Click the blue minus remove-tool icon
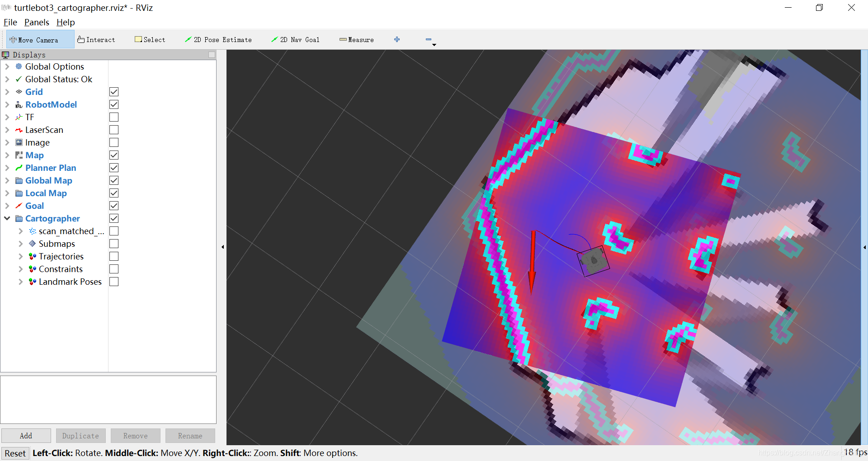Image resolution: width=868 pixels, height=461 pixels. pyautogui.click(x=429, y=39)
